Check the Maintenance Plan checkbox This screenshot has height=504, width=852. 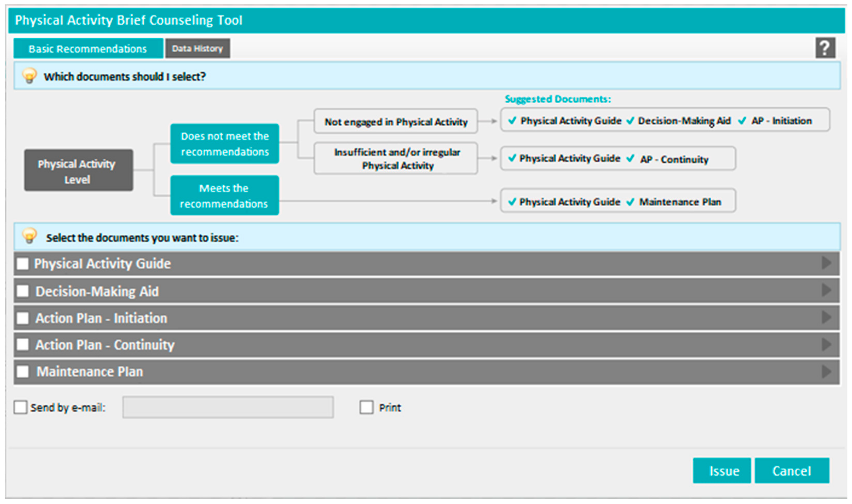23,371
